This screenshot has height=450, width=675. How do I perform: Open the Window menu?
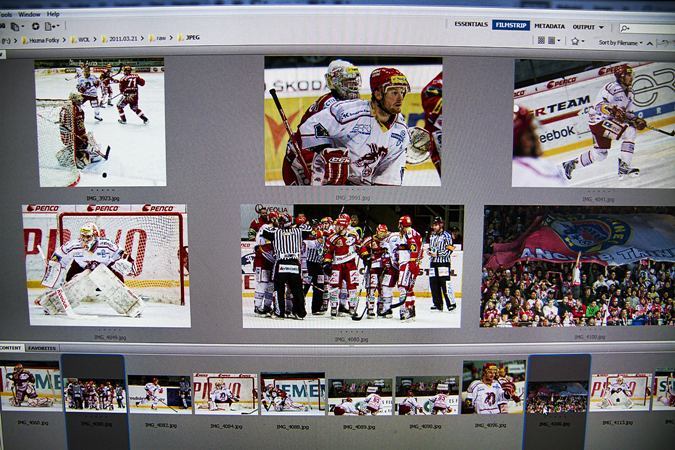pyautogui.click(x=29, y=14)
